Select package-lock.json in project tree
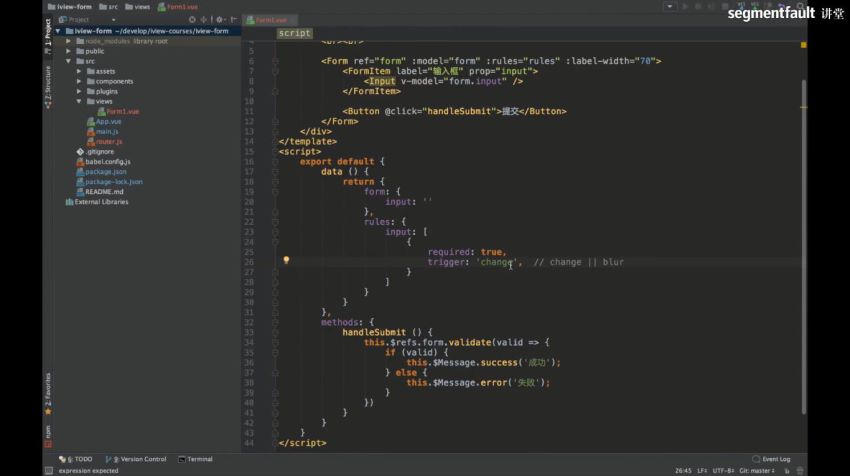The width and height of the screenshot is (850, 476). tap(110, 182)
